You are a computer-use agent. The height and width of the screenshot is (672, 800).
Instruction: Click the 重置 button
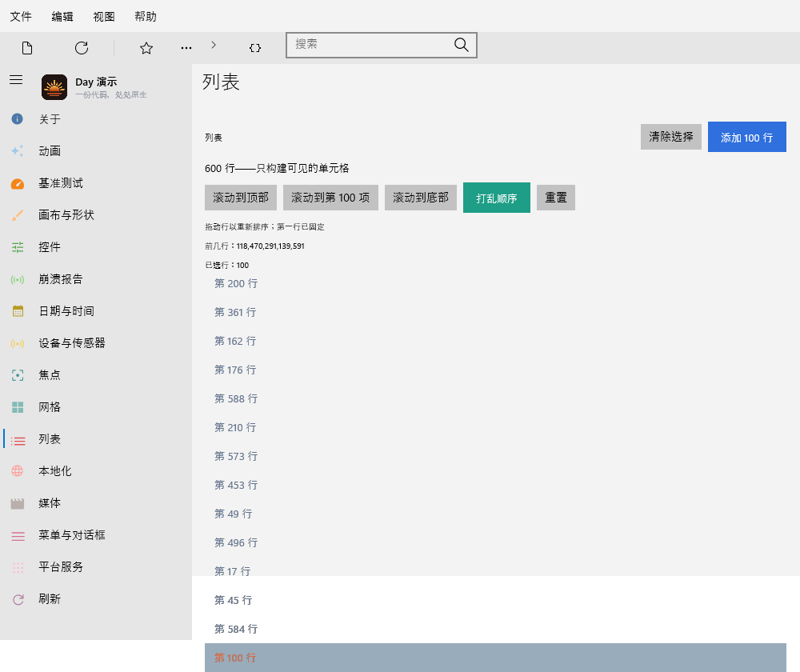click(556, 198)
